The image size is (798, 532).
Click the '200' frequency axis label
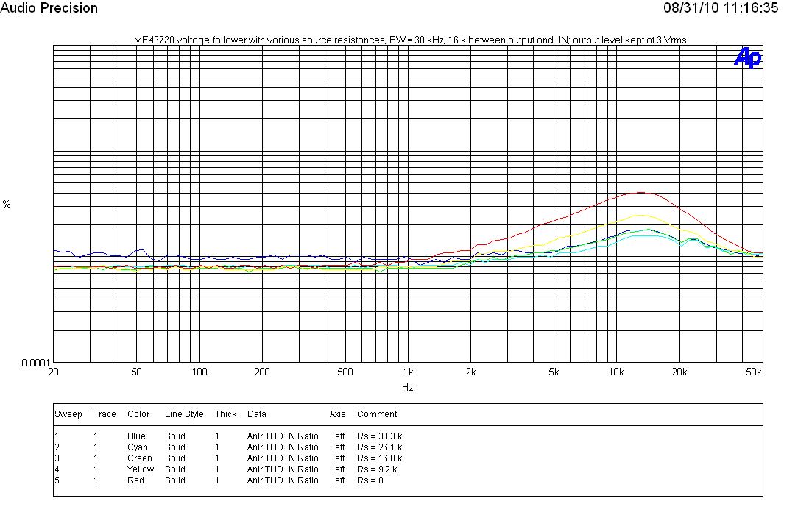coord(262,372)
